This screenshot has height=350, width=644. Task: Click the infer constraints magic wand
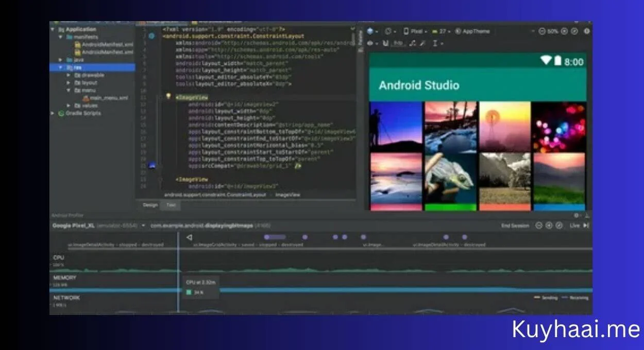(422, 44)
